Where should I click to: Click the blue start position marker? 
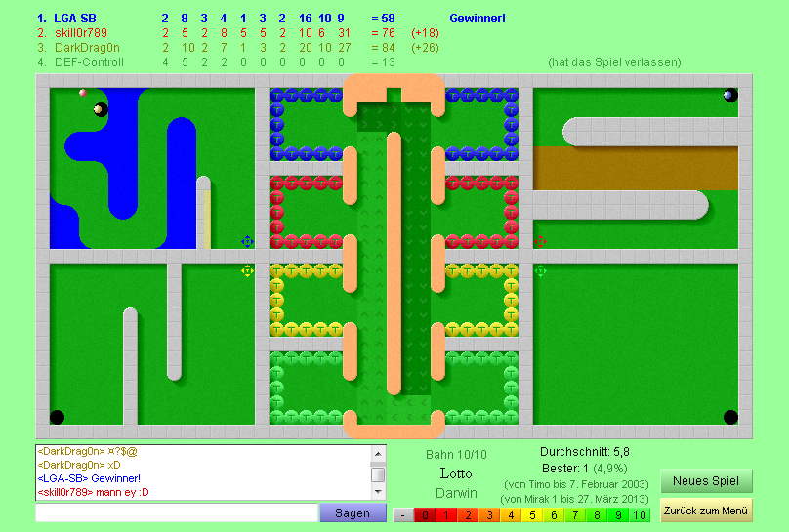pos(247,241)
